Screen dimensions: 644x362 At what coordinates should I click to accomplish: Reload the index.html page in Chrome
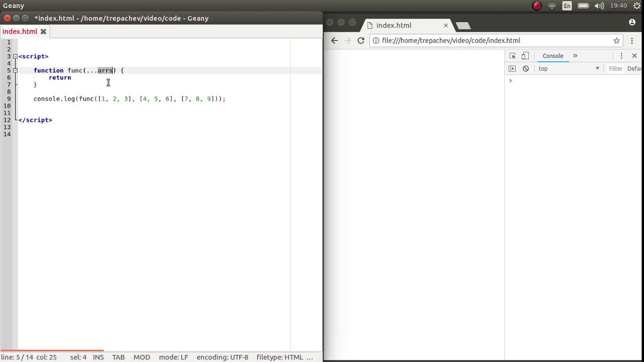(x=361, y=41)
